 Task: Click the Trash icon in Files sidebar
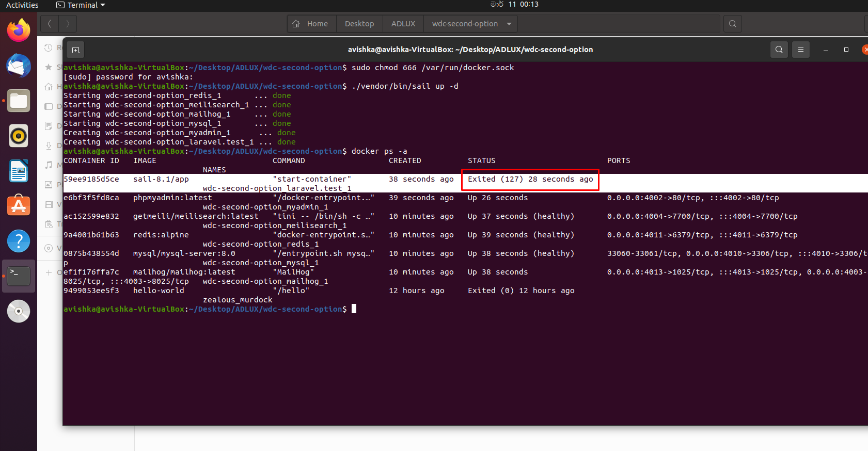[49, 224]
